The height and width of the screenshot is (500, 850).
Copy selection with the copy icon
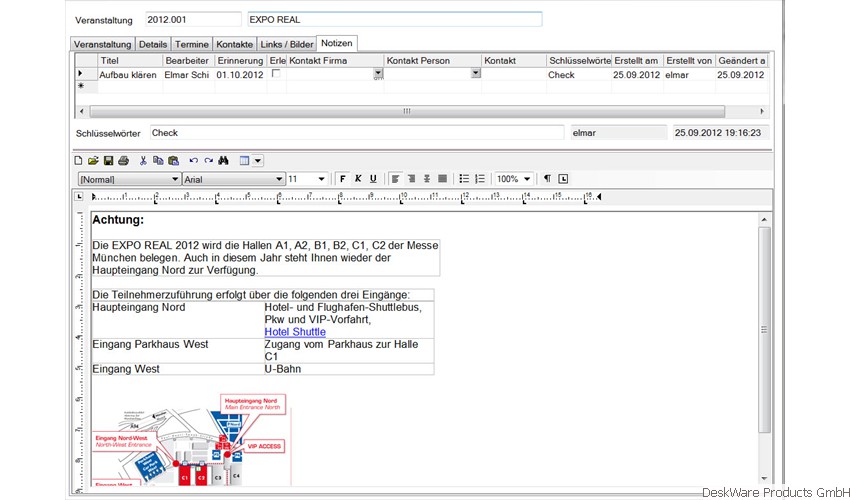pyautogui.click(x=158, y=161)
